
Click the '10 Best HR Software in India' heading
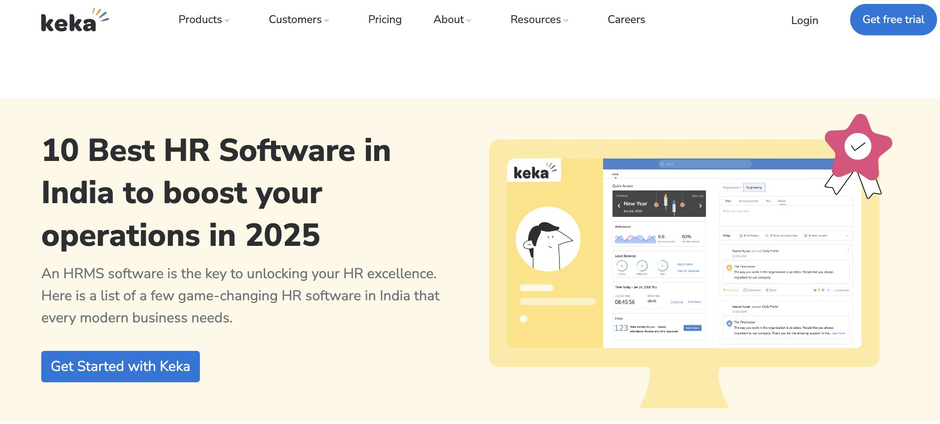coord(216,193)
